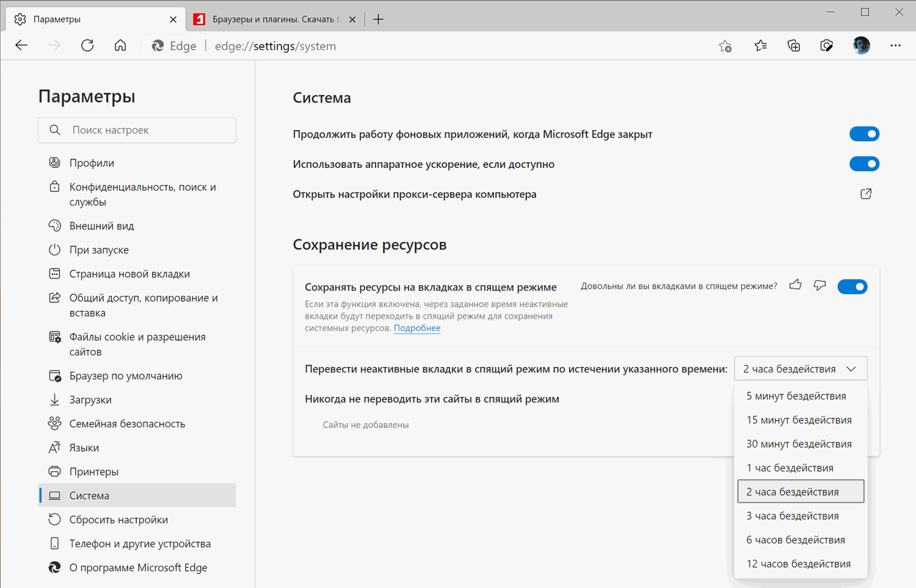
Task: Open the three-dot Settings and more menu
Action: coord(895,46)
